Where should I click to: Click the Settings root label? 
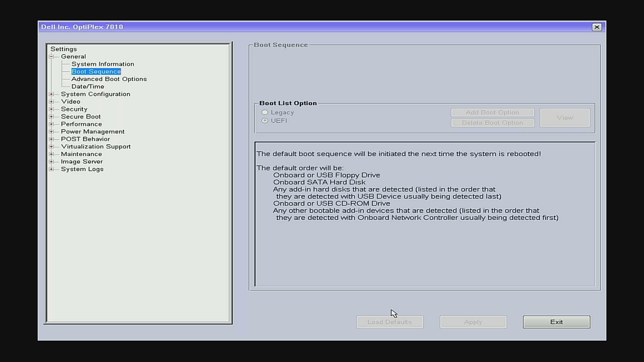tap(63, 49)
